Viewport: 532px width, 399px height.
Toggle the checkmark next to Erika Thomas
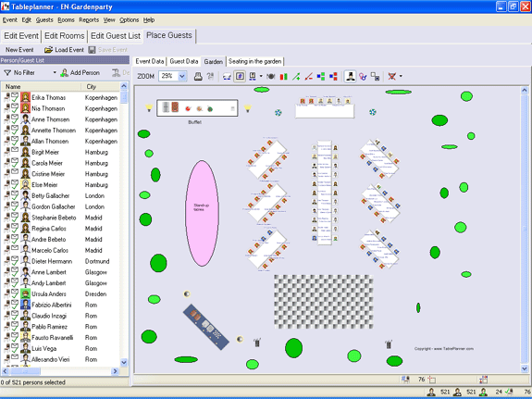click(15, 97)
